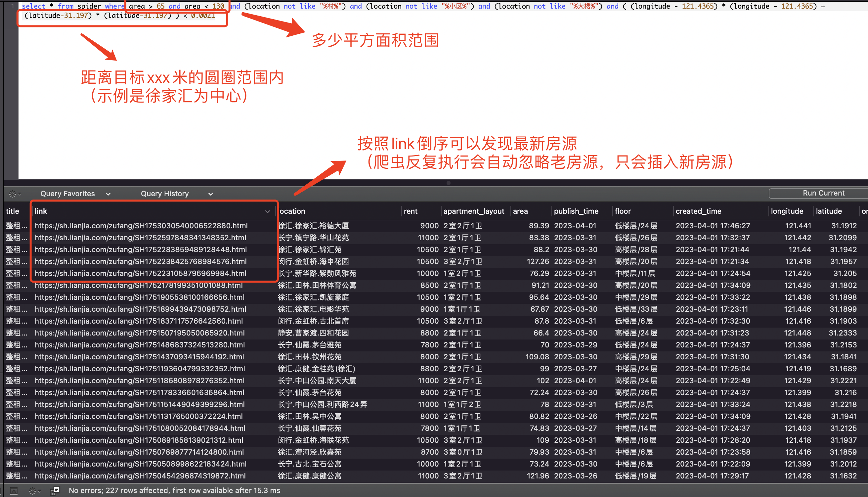Click the publish_time column header
868x497 pixels.
pyautogui.click(x=576, y=211)
